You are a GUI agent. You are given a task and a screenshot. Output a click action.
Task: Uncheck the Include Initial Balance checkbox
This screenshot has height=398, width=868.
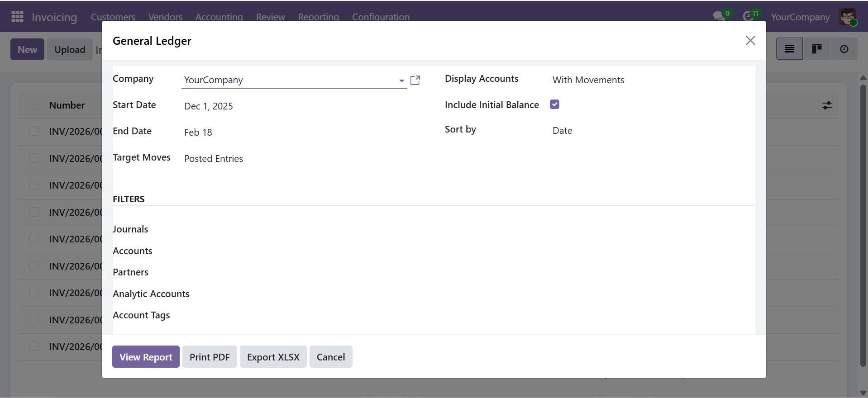point(554,104)
